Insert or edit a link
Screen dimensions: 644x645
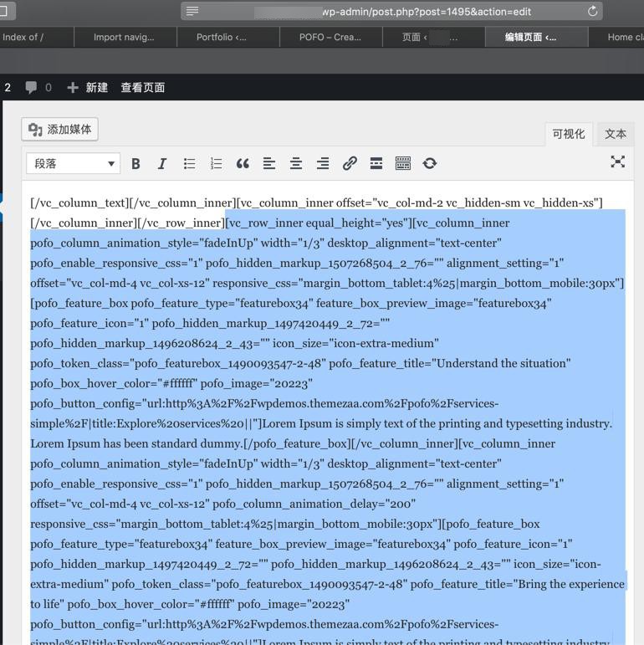click(x=350, y=164)
